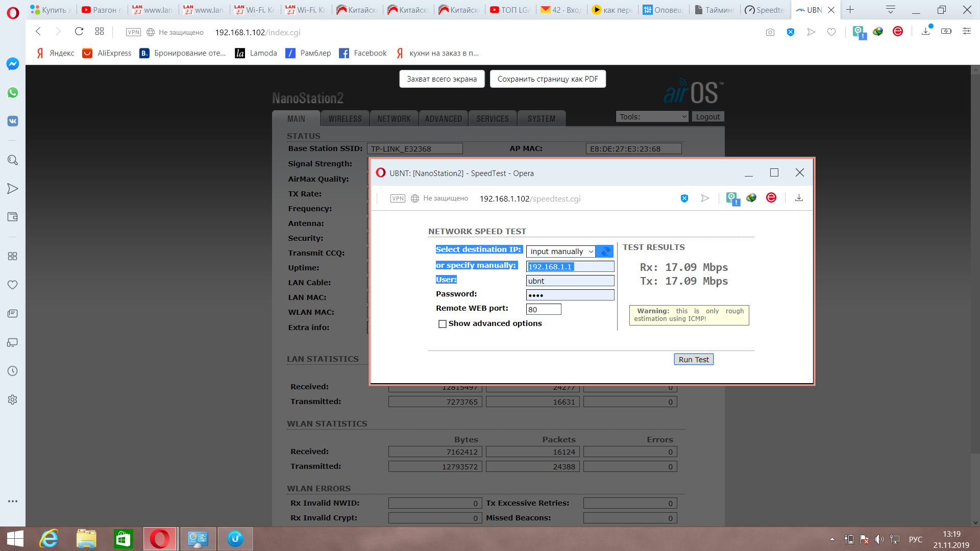The image size is (980, 551).
Task: Open Internet Explorer from taskbar
Action: click(x=49, y=539)
